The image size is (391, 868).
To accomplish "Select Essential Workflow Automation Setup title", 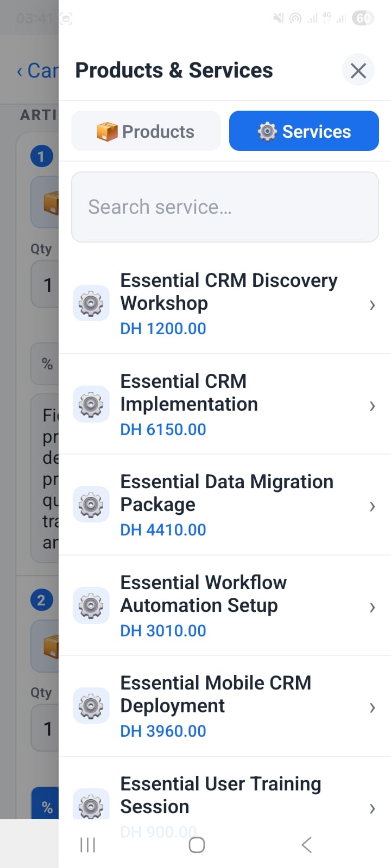I will [204, 594].
